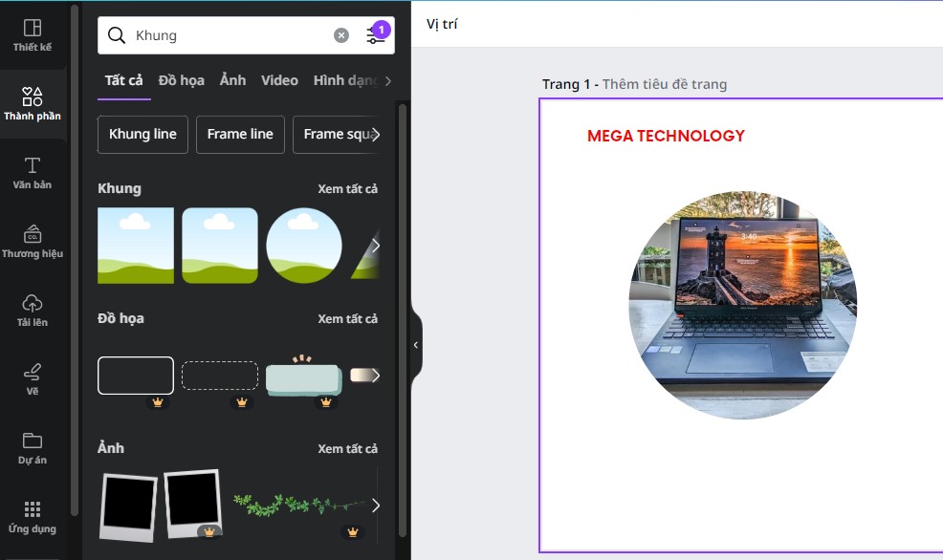
Task: Collapse the side panel with the arrow handle
Action: (x=416, y=345)
